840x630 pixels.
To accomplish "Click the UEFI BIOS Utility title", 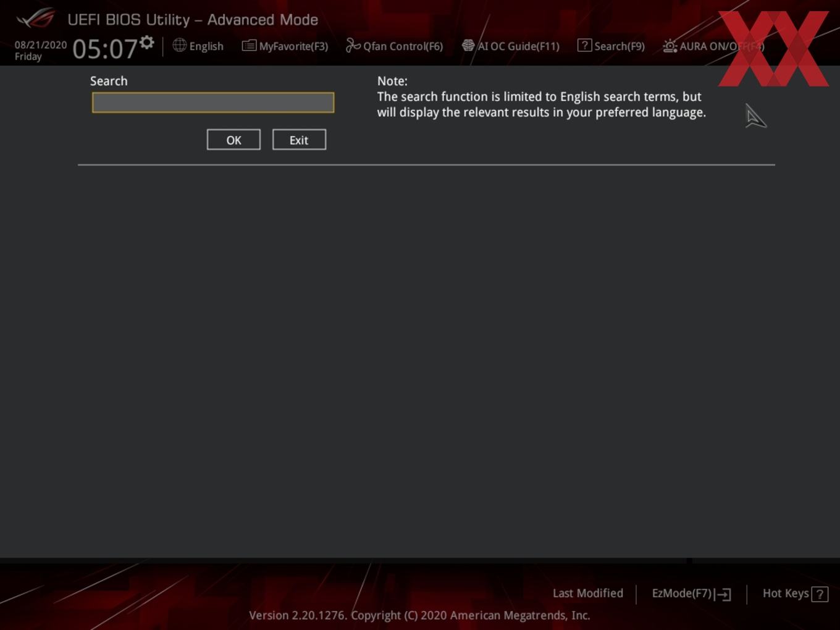I will tap(193, 20).
